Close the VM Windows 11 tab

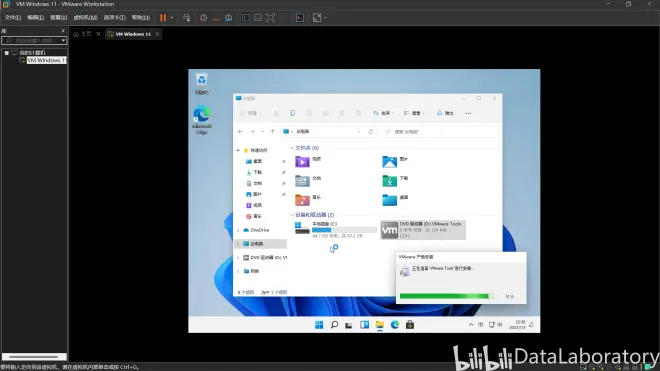pos(157,34)
